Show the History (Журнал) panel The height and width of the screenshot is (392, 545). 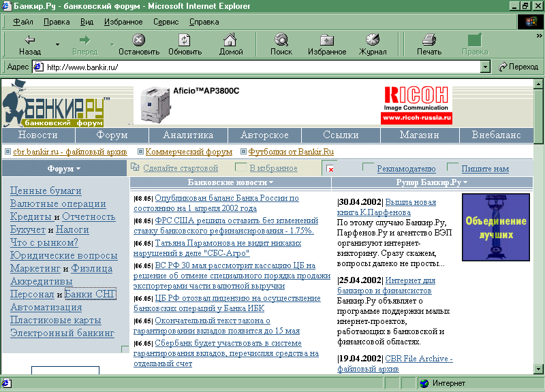[373, 44]
